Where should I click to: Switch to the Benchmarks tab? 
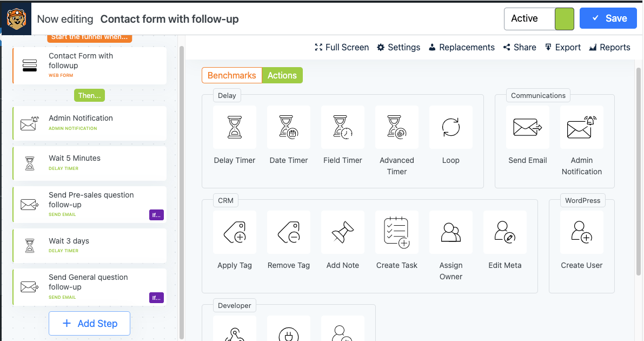[231, 75]
